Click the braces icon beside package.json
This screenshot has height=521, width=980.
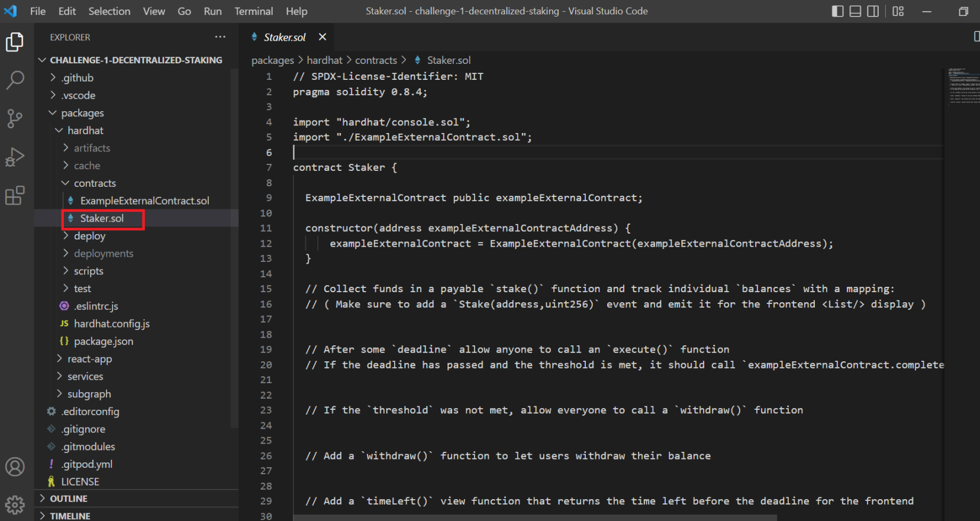coord(64,341)
